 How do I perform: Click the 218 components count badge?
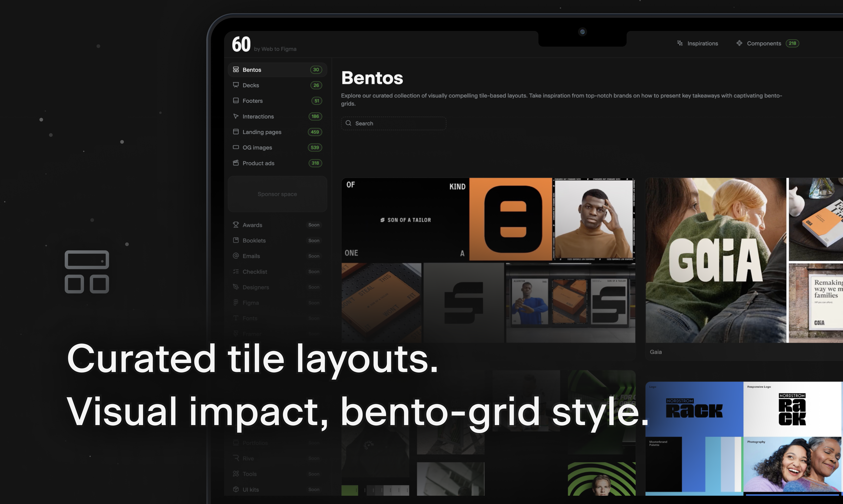point(792,43)
